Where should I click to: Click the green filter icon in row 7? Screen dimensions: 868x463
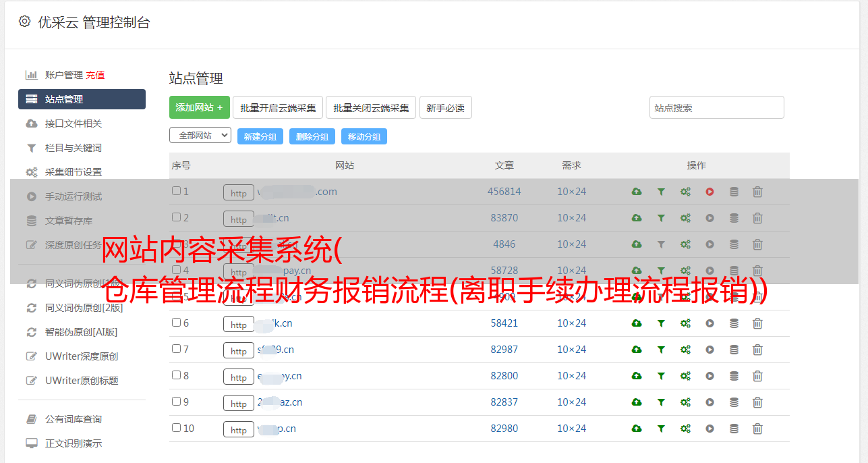pyautogui.click(x=661, y=350)
